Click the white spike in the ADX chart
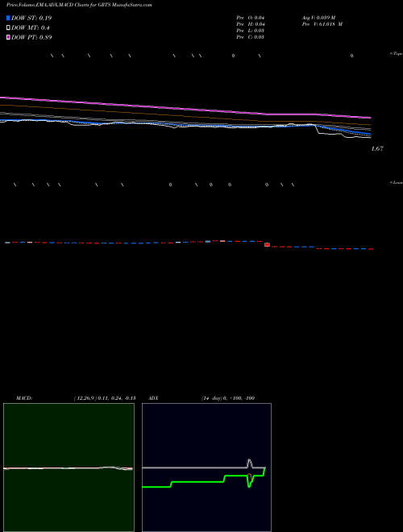 (x=249, y=463)
